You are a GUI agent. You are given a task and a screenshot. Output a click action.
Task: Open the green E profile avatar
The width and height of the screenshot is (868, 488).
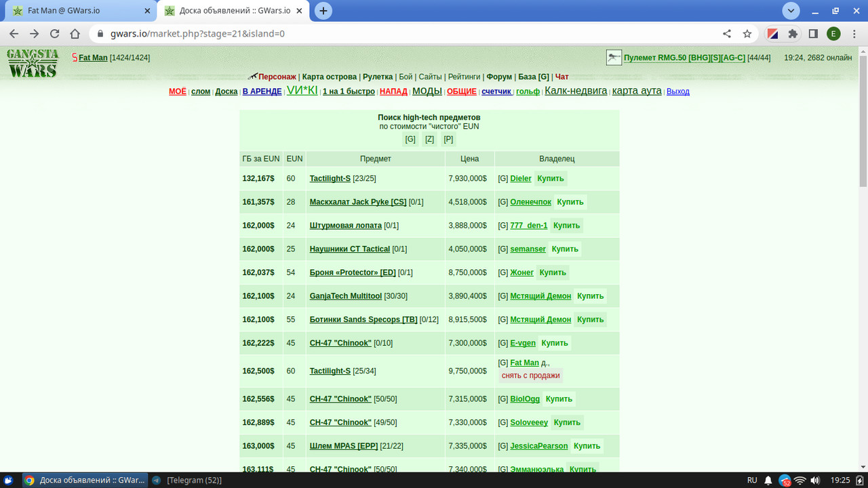833,33
